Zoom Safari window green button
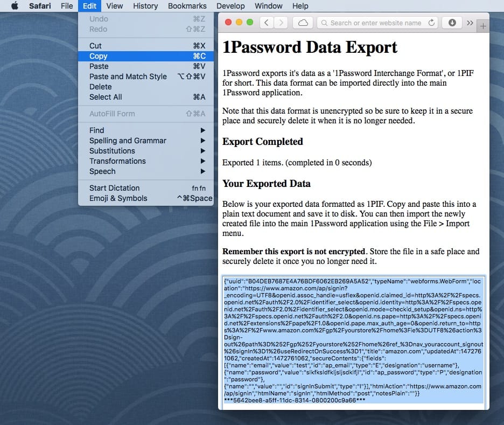504x425 pixels. click(250, 22)
